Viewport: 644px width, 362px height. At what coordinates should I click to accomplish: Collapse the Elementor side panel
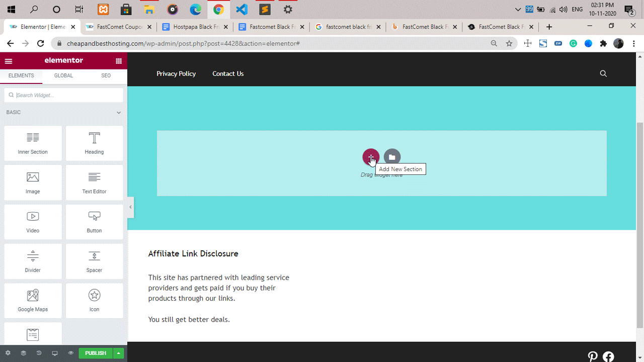point(130,207)
